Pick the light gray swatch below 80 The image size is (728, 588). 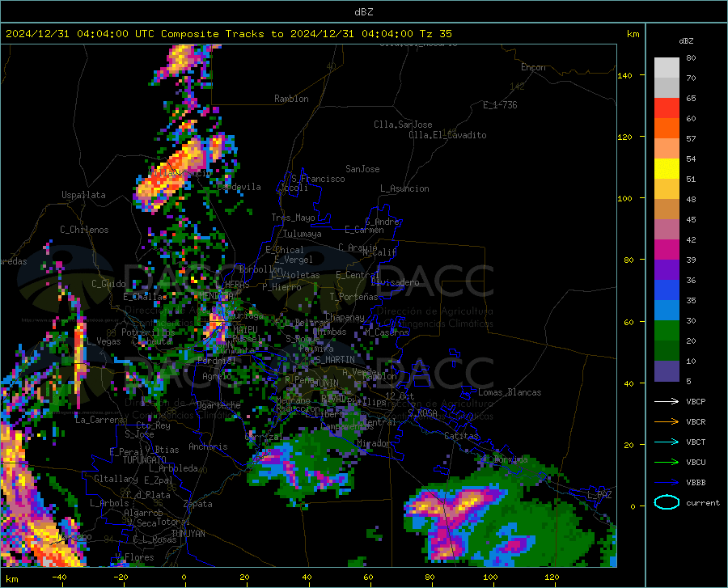(667, 67)
